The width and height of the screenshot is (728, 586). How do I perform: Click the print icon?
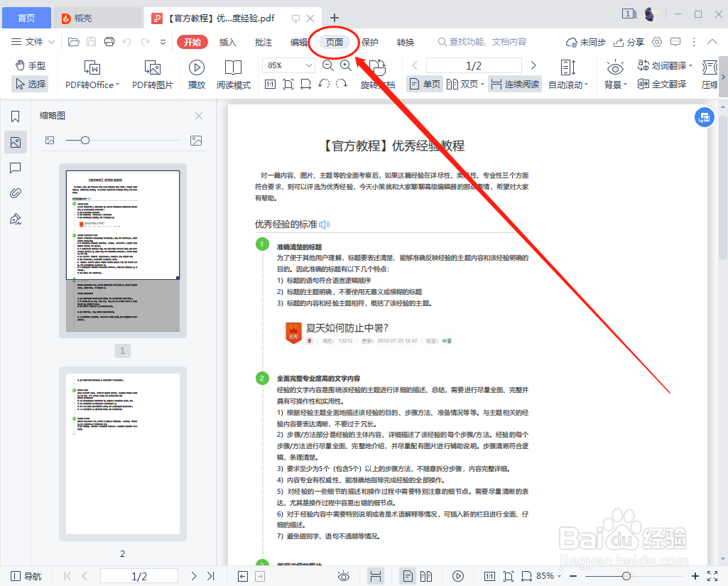tap(109, 42)
